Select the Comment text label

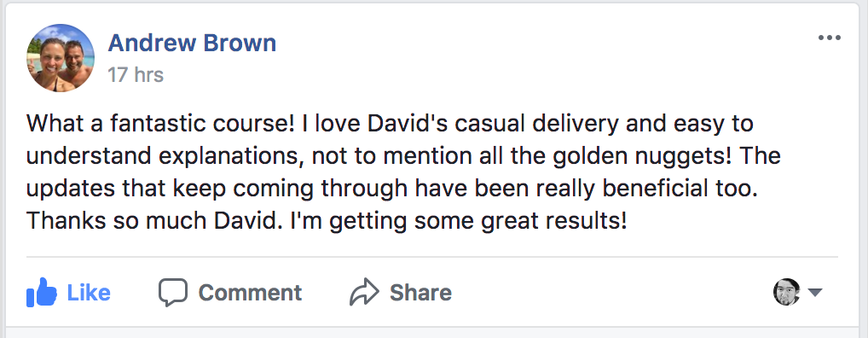pyautogui.click(x=250, y=293)
